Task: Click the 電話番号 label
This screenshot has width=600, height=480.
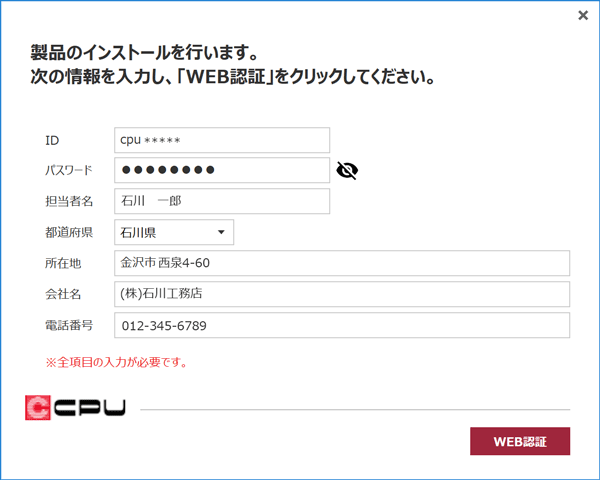Action: [x=69, y=325]
